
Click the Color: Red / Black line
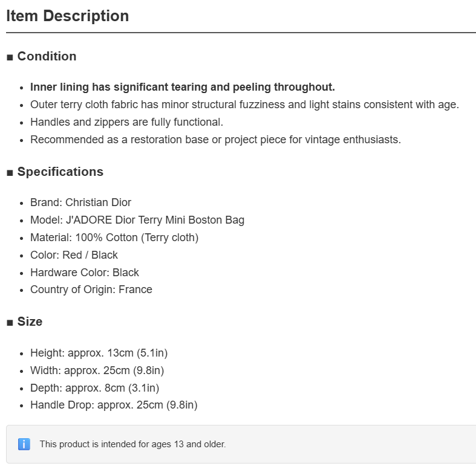(74, 255)
